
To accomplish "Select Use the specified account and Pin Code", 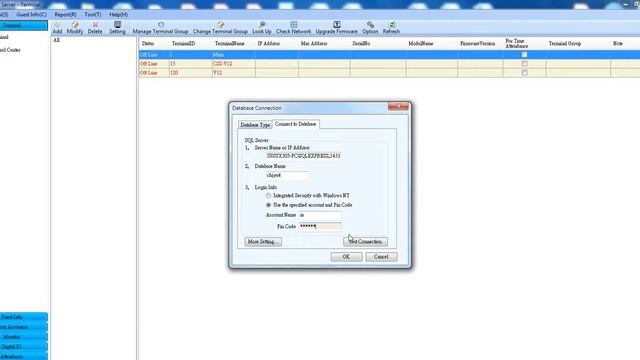I will tap(269, 205).
